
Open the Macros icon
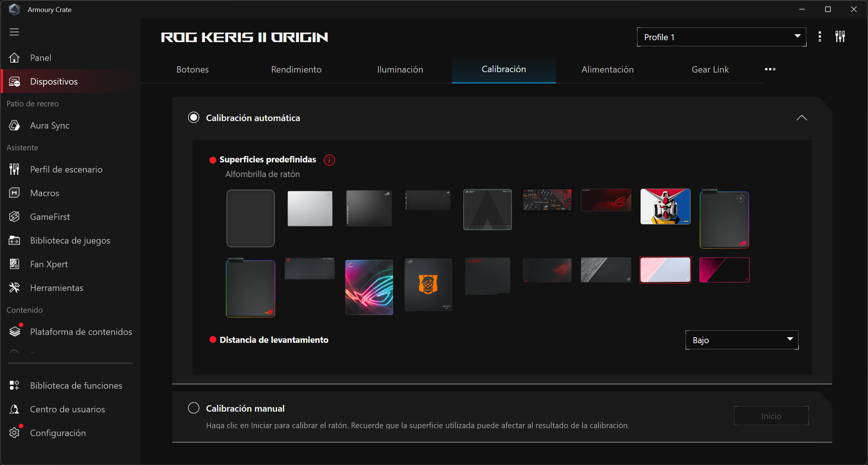(14, 193)
